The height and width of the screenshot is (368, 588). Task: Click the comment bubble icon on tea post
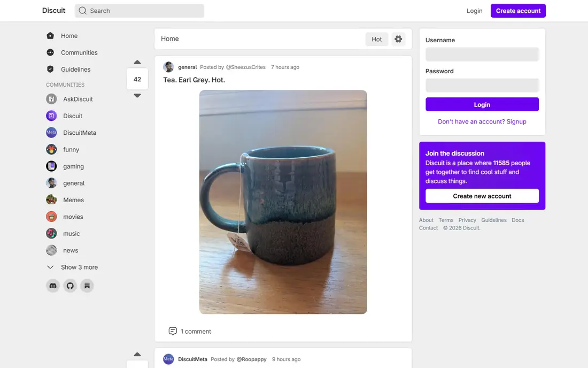coord(173,331)
